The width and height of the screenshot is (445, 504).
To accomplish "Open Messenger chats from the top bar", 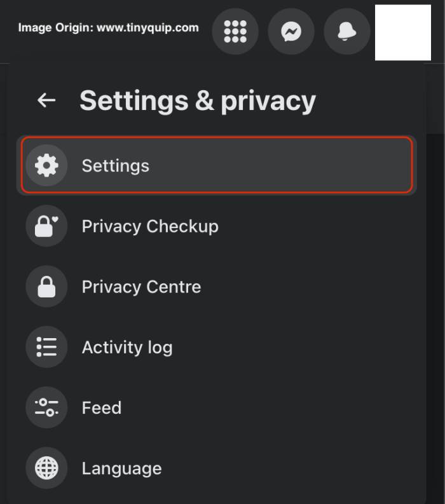I will 291,32.
